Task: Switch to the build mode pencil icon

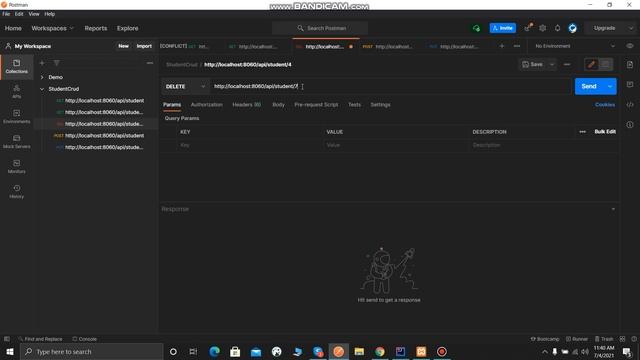Action: coord(591,64)
